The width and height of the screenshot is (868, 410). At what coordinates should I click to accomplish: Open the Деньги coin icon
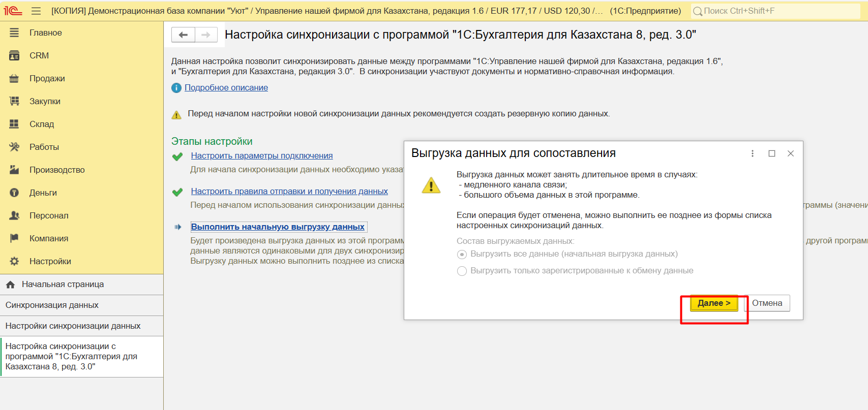[14, 193]
